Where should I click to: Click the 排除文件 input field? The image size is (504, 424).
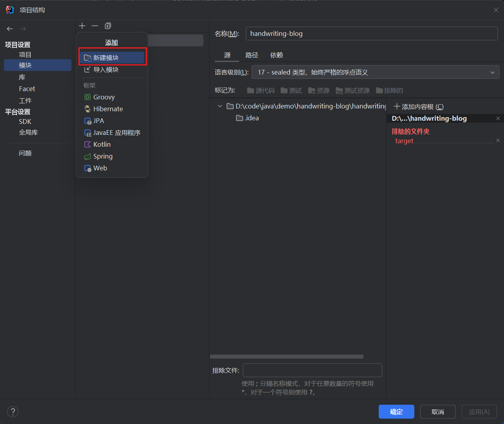coord(312,370)
